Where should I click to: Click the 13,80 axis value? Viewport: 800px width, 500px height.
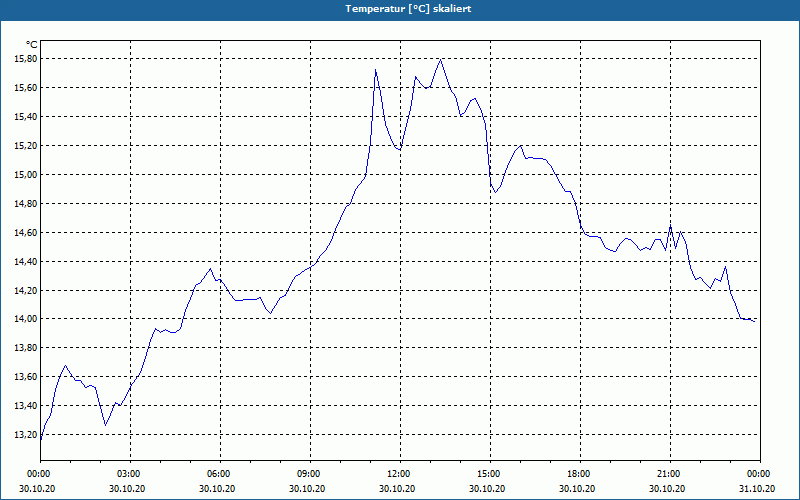tap(27, 348)
